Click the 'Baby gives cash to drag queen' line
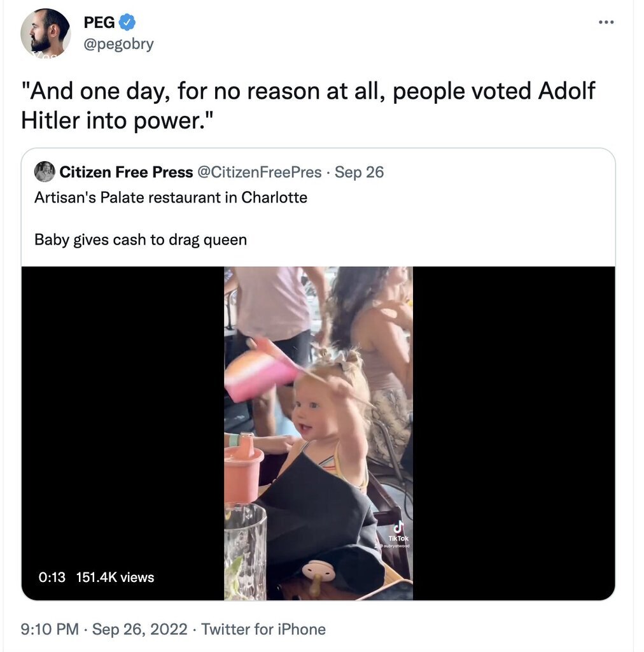This screenshot has width=644, height=652. point(141,240)
